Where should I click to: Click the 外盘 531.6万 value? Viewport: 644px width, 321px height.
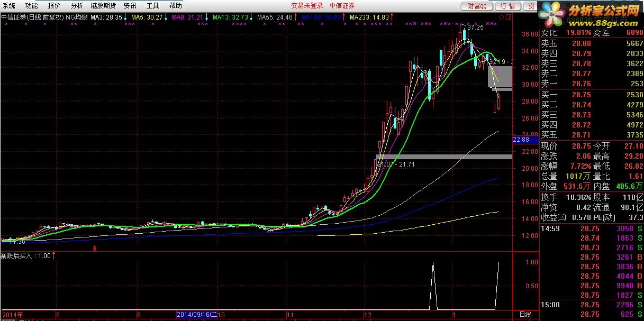pos(577,186)
